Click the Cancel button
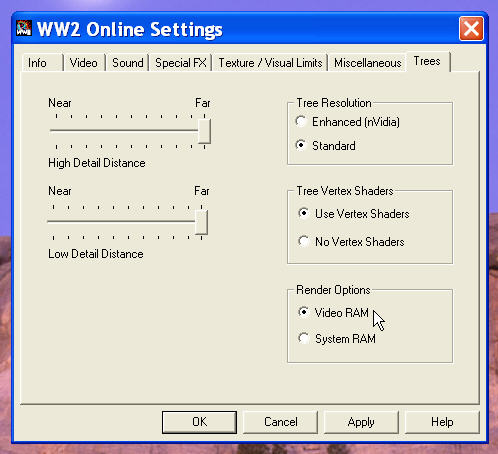Viewport: 498px width, 454px height. (280, 422)
